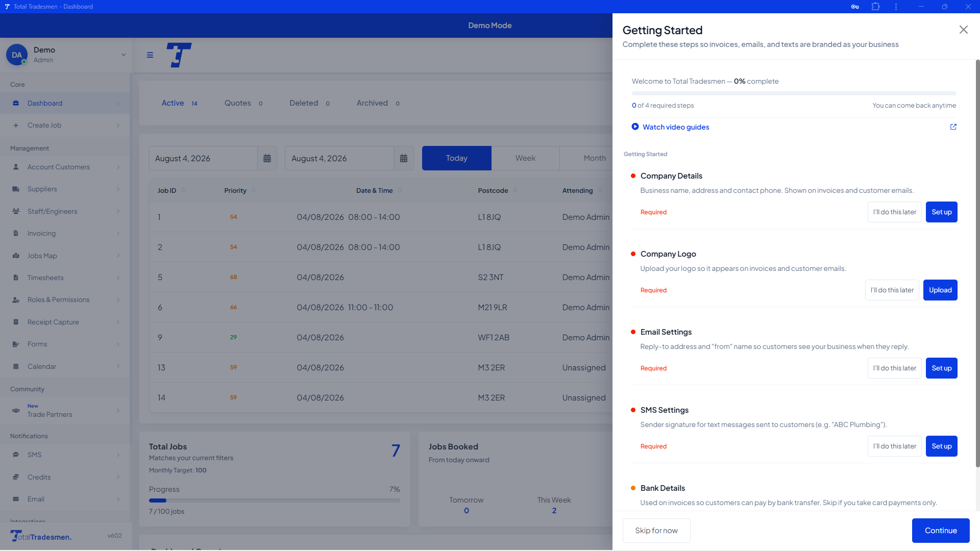Click the Email envelope icon
This screenshot has height=551, width=980.
pos(16,499)
